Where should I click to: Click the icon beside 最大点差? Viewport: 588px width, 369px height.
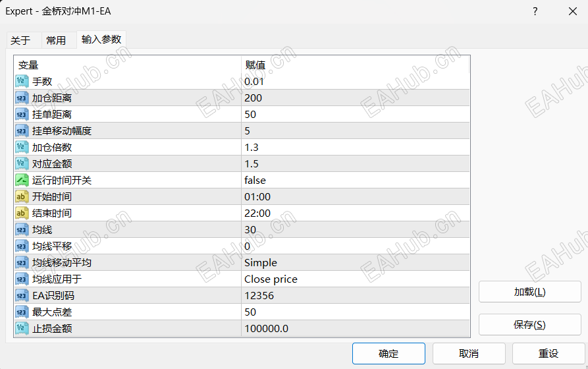pos(22,312)
